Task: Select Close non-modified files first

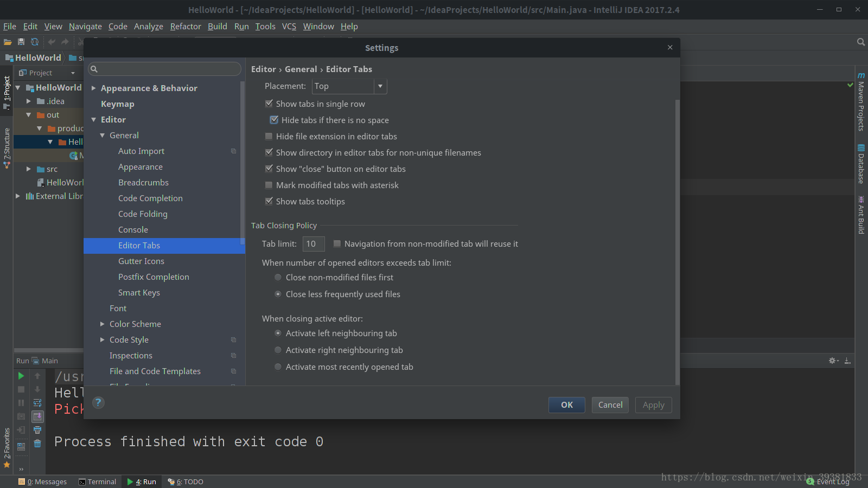Action: 278,277
